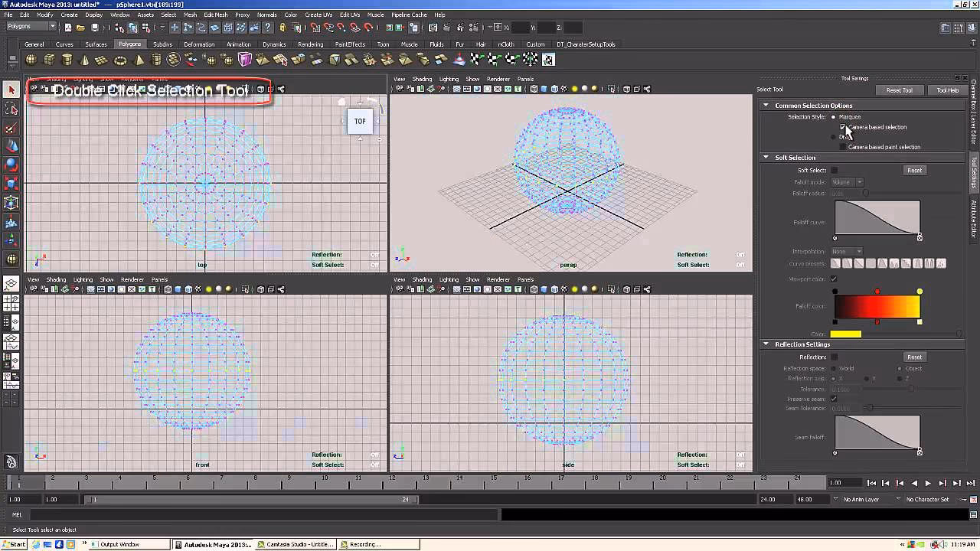Toggle Camera based selection checkbox
Screen dimensions: 980x551
(x=843, y=127)
